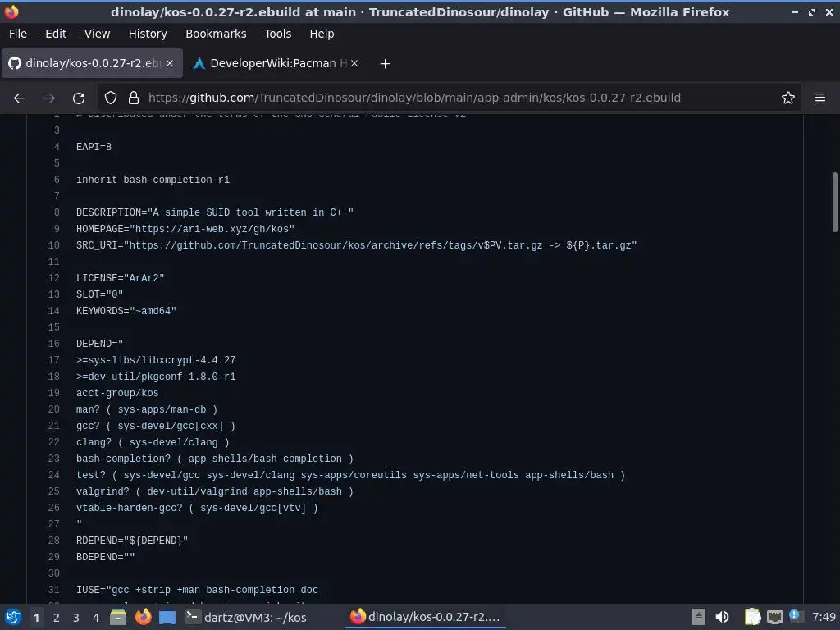The width and height of the screenshot is (840, 630).
Task: Click line number 16 in the gutter
Action: pos(54,344)
